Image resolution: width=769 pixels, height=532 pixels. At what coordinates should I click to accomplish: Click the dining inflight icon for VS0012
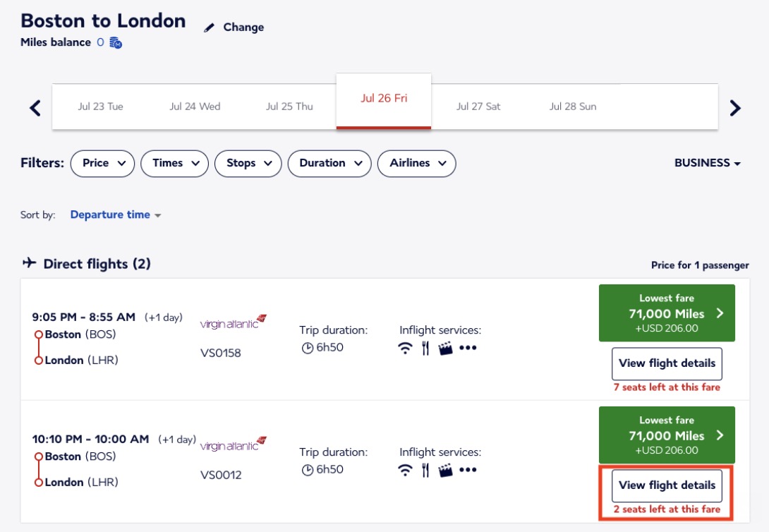coord(425,471)
